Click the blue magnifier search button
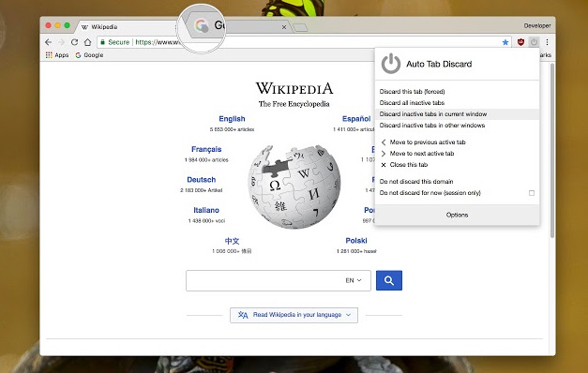Viewport: 588px width, 373px height. [x=389, y=280]
